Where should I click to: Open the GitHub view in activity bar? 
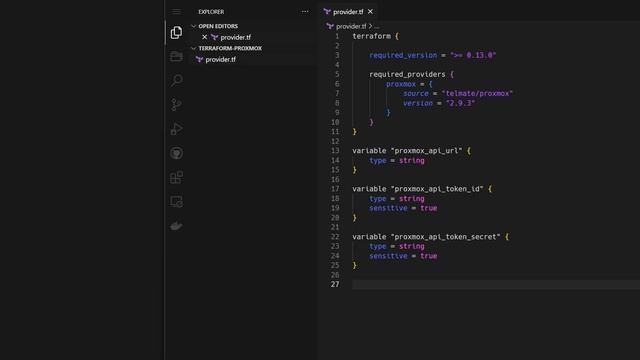coord(176,153)
